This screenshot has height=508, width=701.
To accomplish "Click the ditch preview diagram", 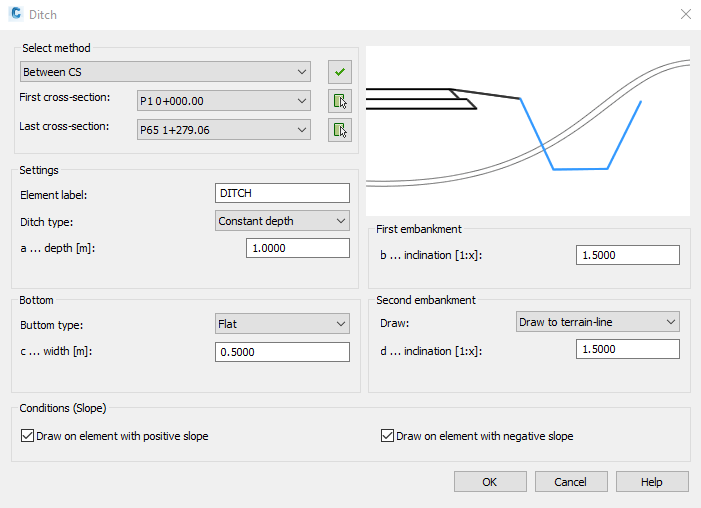I will [528, 130].
